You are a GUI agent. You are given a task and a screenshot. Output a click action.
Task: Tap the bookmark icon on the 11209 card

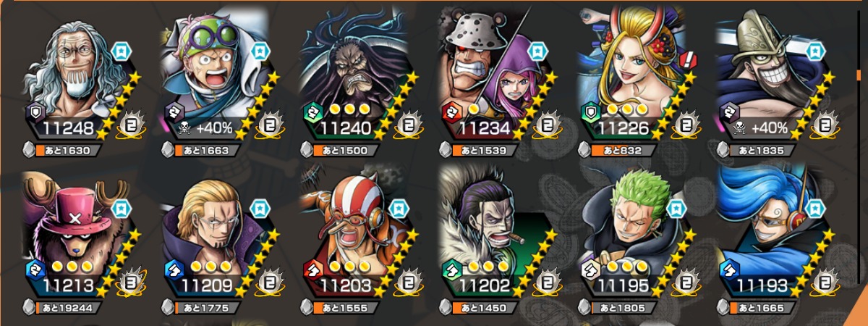point(259,209)
